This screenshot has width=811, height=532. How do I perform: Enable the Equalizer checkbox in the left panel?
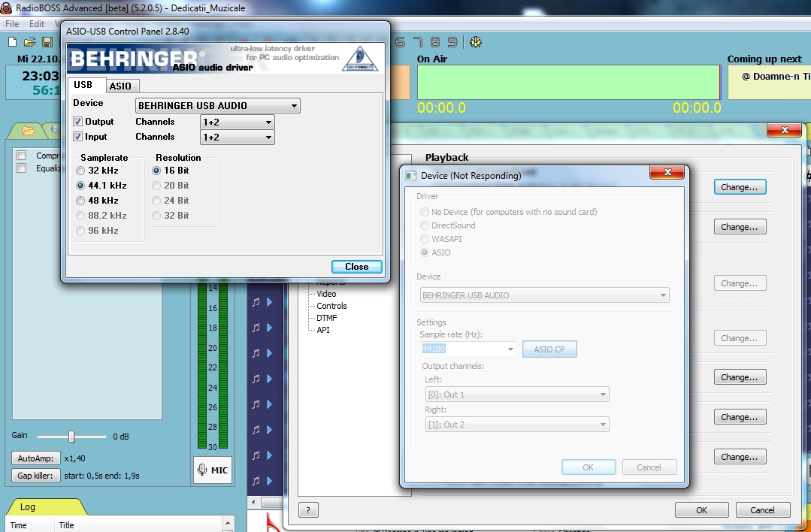tap(22, 168)
